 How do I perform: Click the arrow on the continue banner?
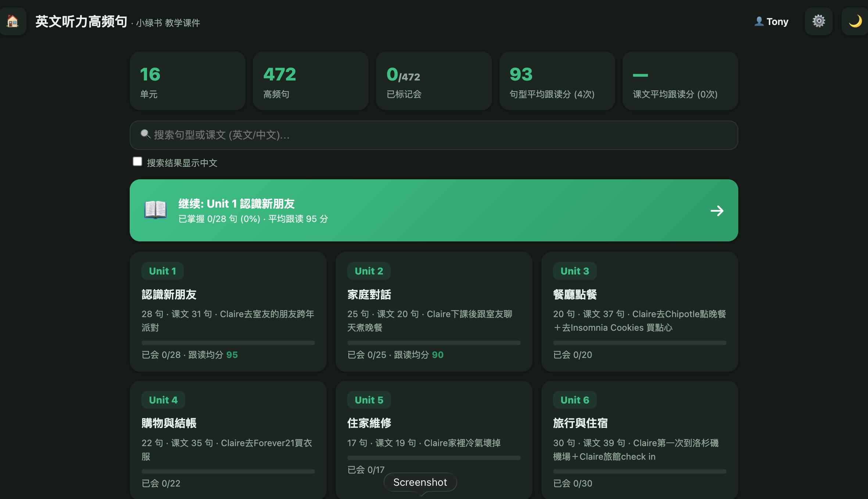pyautogui.click(x=717, y=211)
